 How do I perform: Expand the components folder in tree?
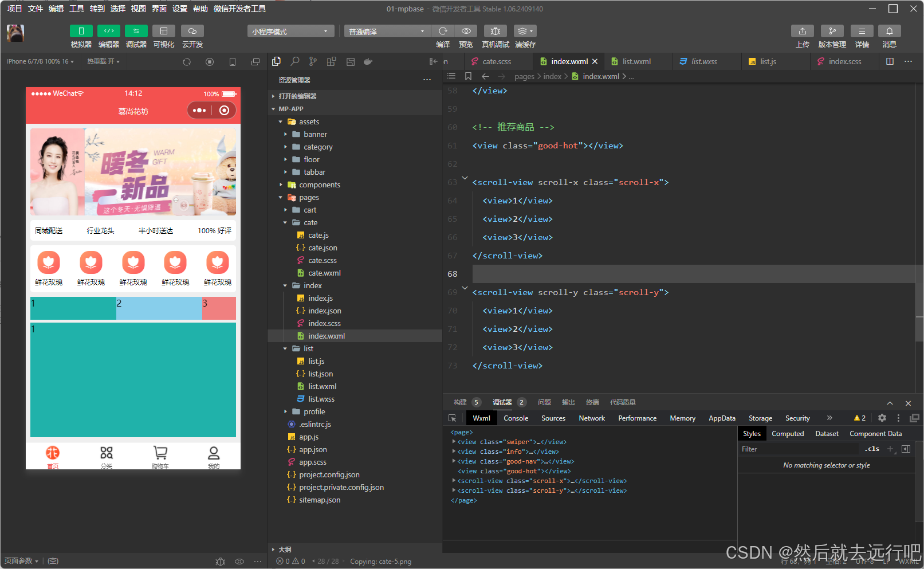319,185
